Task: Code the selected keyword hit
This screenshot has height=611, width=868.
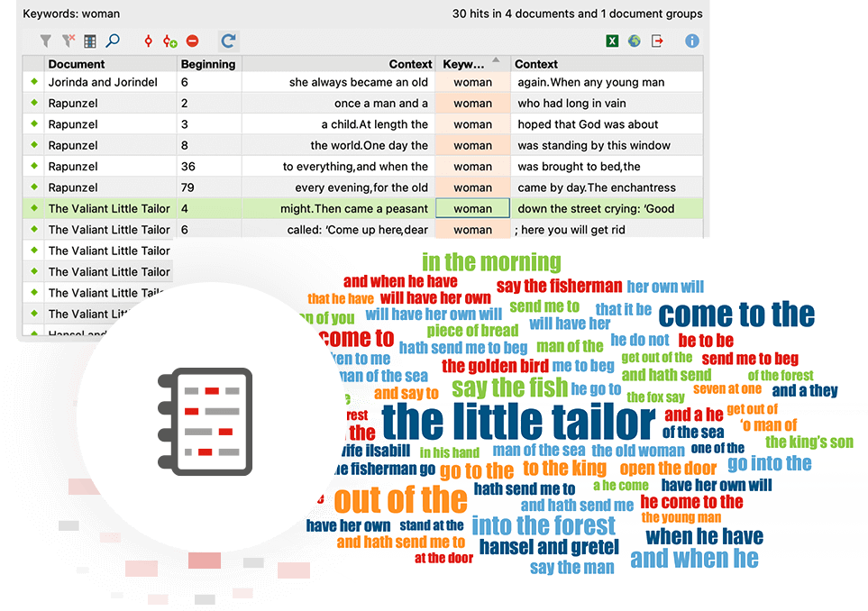Action: (149, 41)
